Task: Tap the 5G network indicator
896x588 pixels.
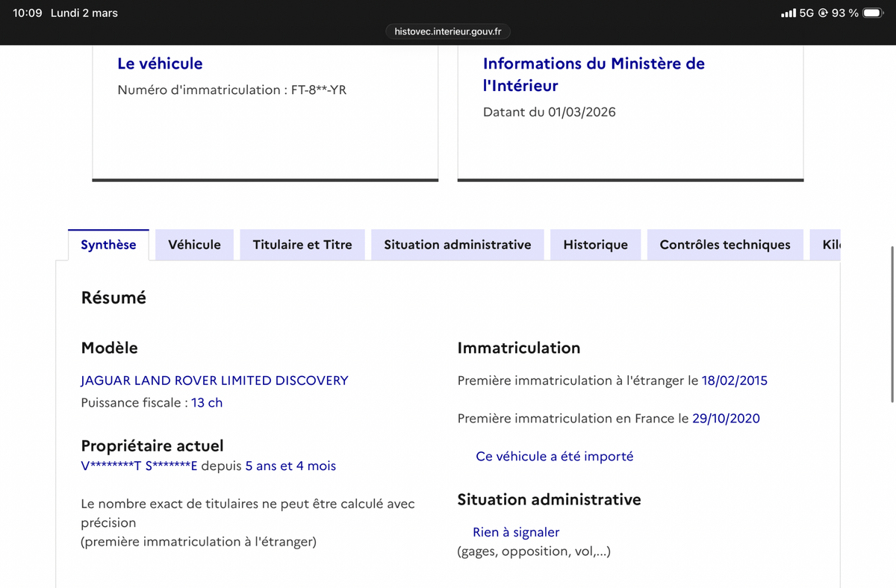Action: coord(806,13)
